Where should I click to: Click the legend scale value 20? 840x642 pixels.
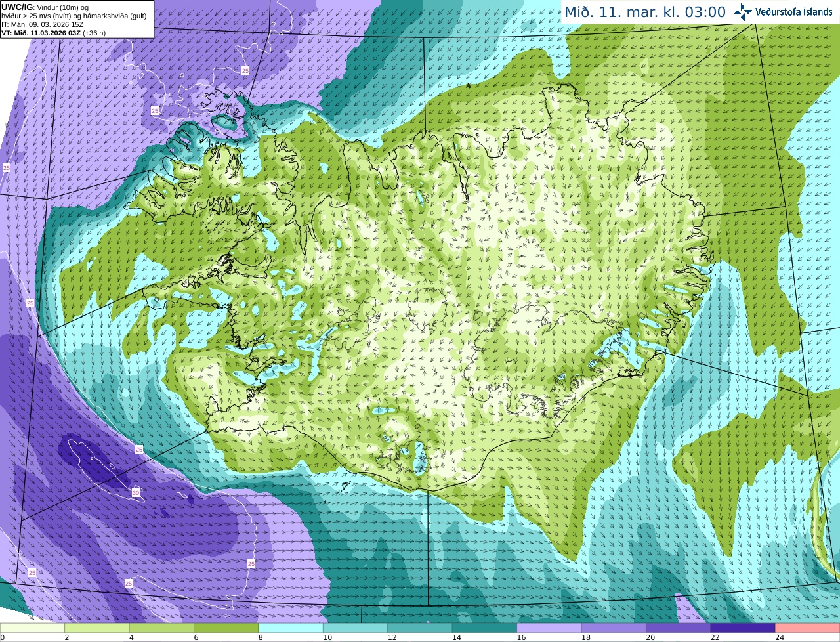coord(650,637)
